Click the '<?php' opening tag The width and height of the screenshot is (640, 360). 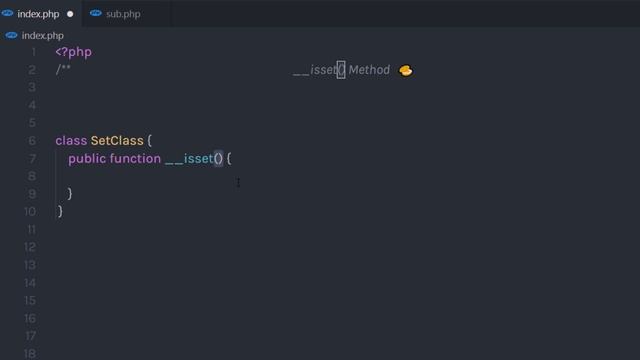73,52
